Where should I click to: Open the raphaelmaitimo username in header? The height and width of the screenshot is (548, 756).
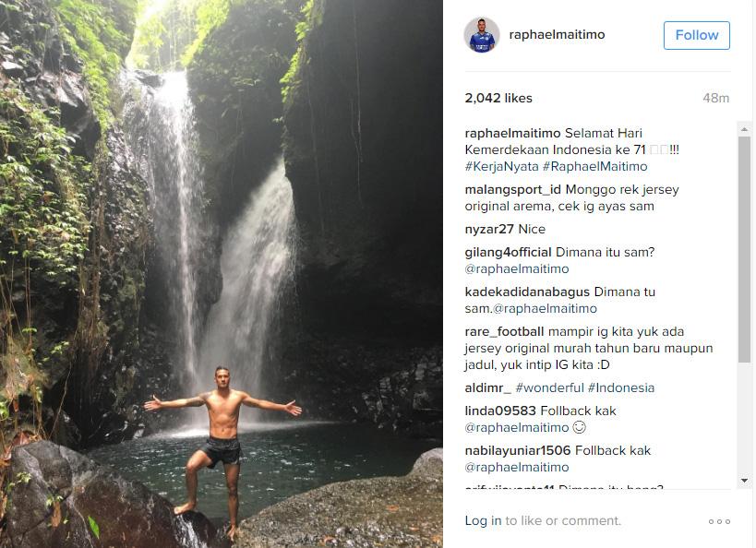(557, 35)
